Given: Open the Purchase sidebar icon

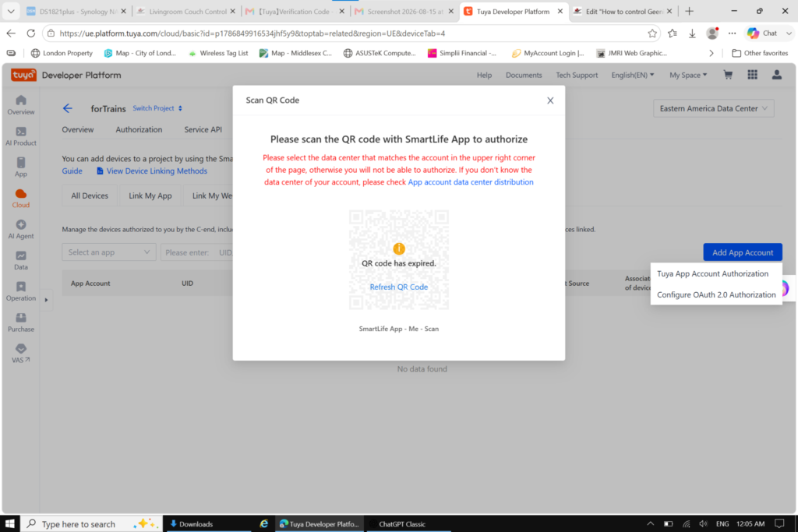Looking at the screenshot, I should [21, 322].
